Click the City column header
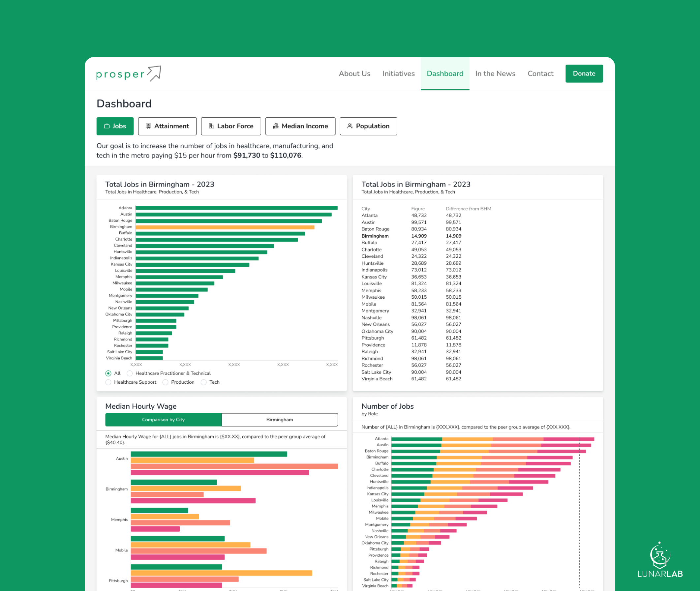 [x=366, y=209]
